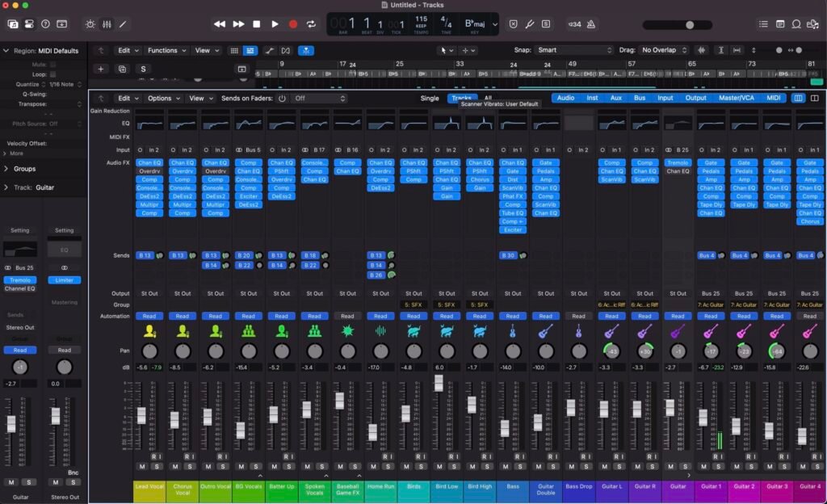Image resolution: width=827 pixels, height=504 pixels.
Task: Toggle the Aux channel filter button
Action: [x=616, y=98]
